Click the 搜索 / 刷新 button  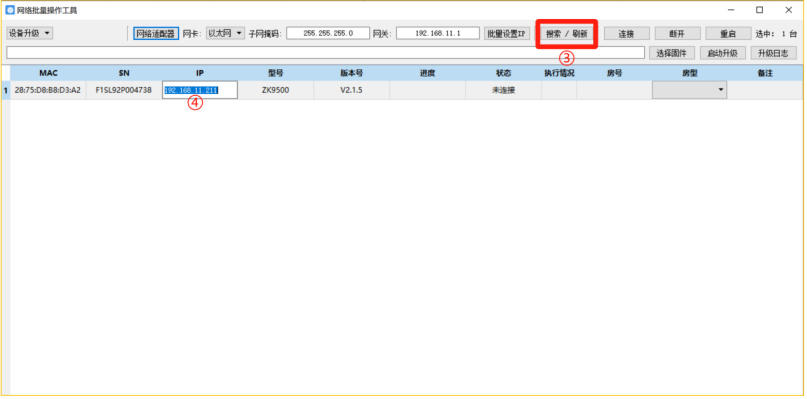tap(566, 34)
